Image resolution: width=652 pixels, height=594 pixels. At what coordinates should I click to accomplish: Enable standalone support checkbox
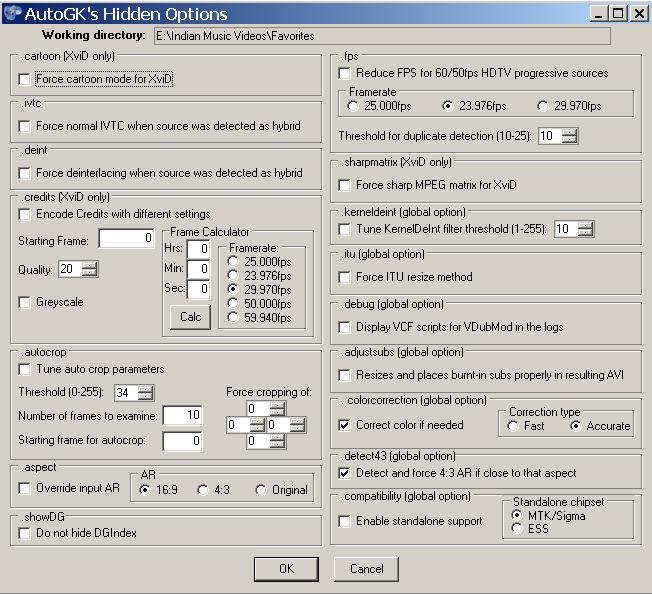[x=344, y=521]
